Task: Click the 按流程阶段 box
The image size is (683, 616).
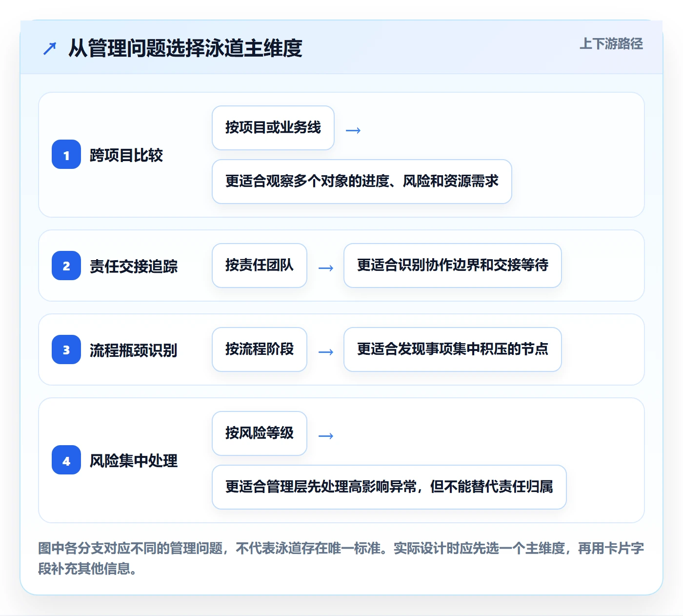Action: pyautogui.click(x=260, y=349)
